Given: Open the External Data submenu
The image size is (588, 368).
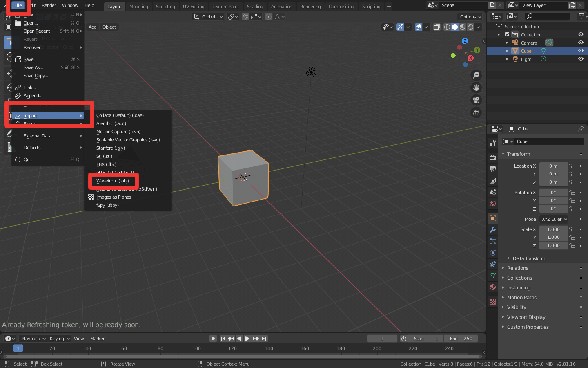Looking at the screenshot, I should tap(47, 136).
